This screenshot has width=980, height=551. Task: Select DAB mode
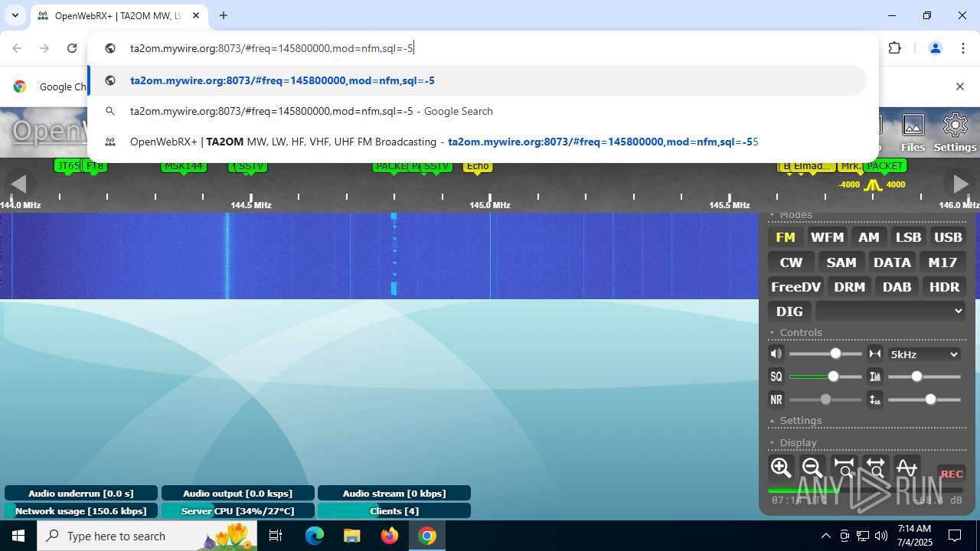(897, 287)
